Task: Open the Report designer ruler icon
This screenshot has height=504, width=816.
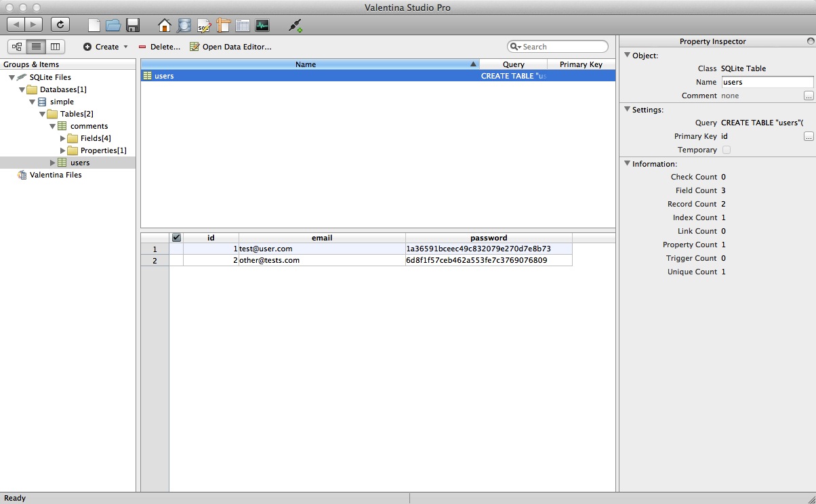Action: point(224,26)
